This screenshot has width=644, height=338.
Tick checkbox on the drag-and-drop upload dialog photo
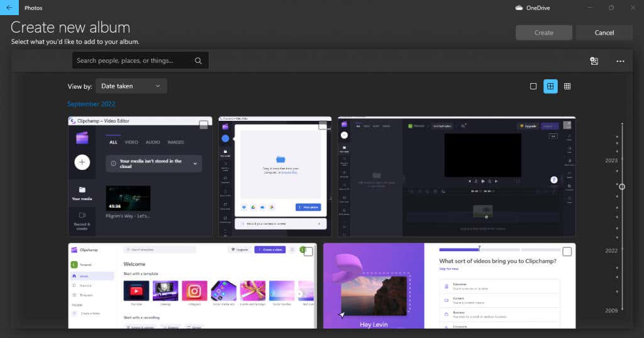323,125
